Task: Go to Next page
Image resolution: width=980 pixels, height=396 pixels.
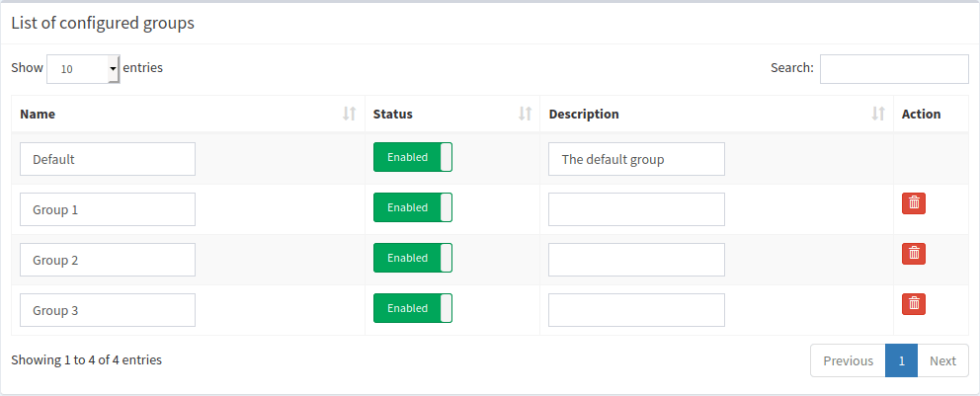Action: coord(942,360)
